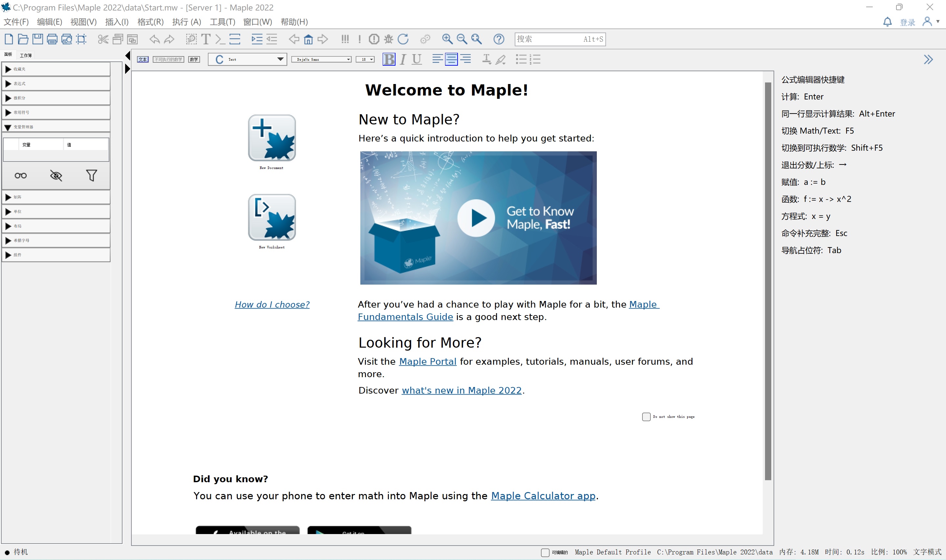The width and height of the screenshot is (946, 560).
Task: Follow the what's new in Maple 2022 link
Action: (x=461, y=390)
